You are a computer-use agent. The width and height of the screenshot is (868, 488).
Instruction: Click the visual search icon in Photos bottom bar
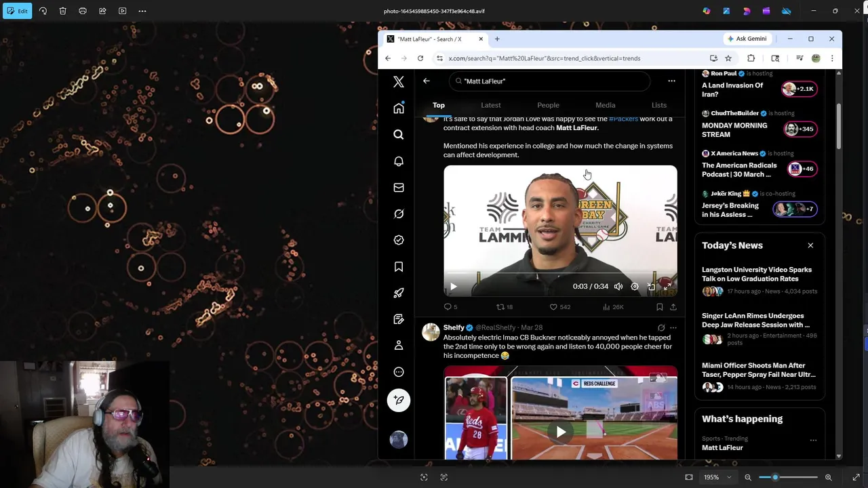point(424,477)
